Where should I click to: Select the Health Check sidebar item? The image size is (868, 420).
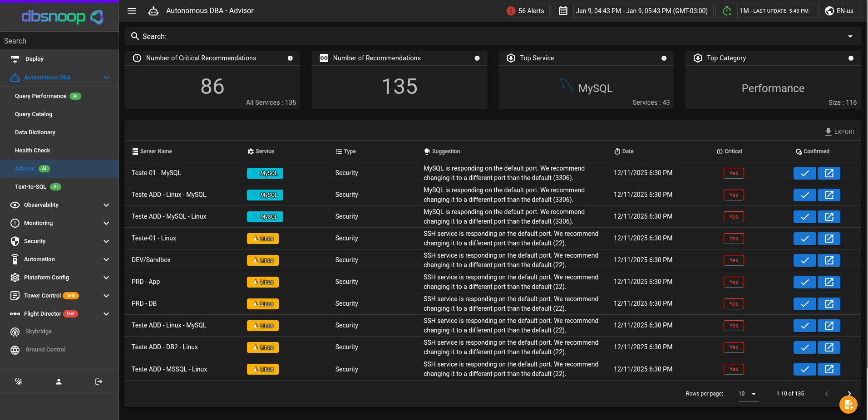point(32,150)
